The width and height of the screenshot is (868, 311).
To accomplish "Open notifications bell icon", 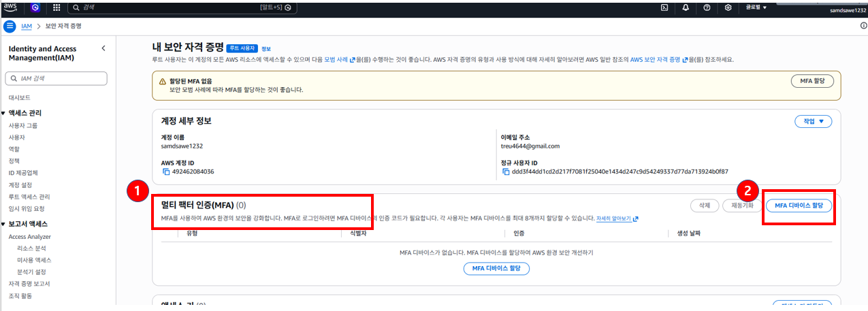I will 686,7.
